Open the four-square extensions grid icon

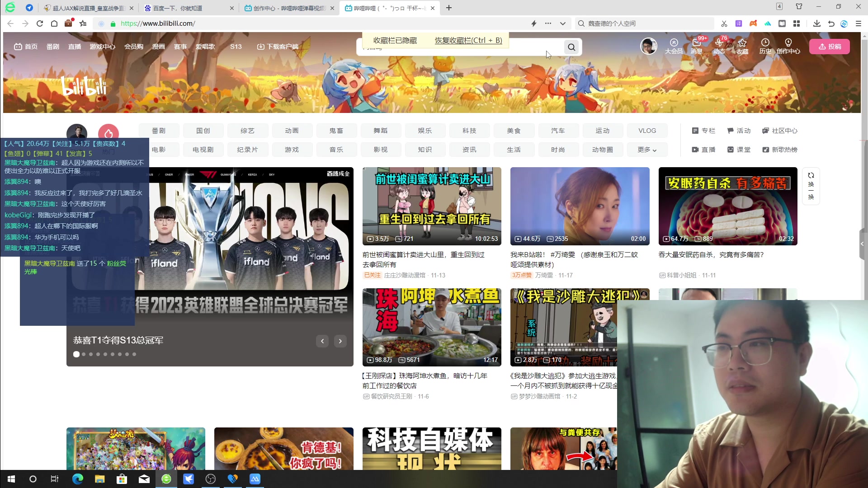click(x=797, y=23)
